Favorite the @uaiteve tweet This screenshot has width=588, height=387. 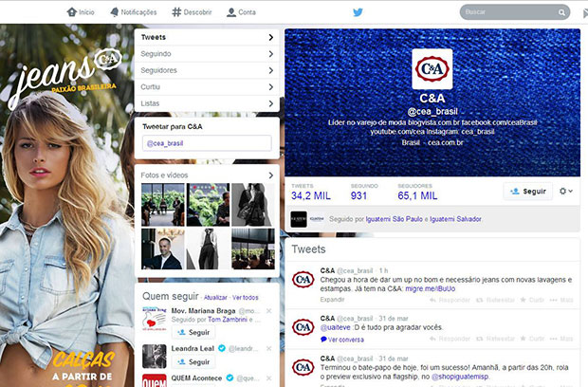[532, 339]
